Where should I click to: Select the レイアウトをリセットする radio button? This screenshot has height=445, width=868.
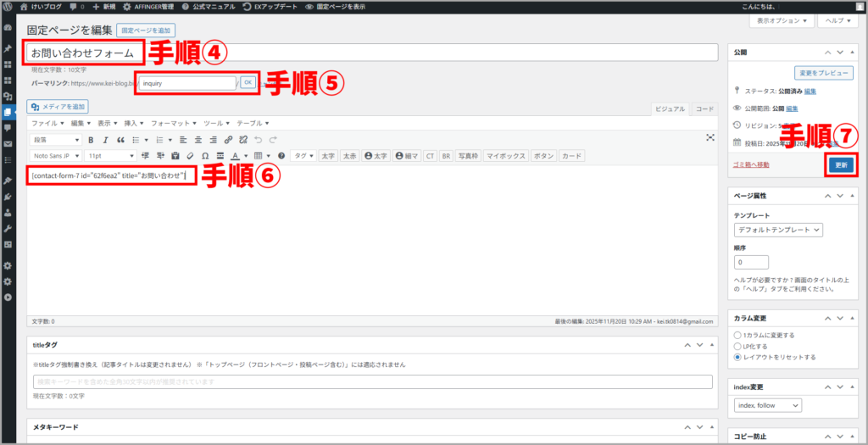pyautogui.click(x=738, y=357)
